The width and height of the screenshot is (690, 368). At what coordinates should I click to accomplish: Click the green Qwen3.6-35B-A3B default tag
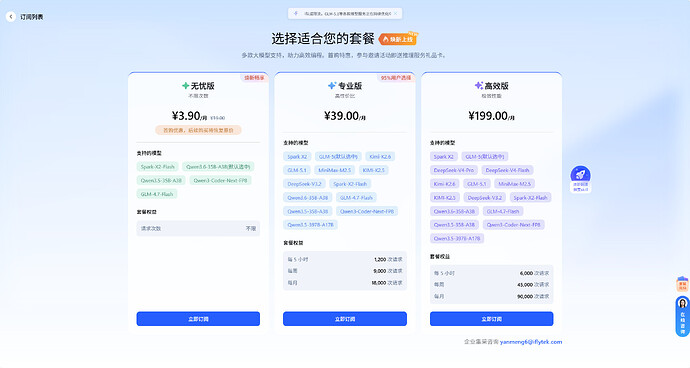[218, 166]
